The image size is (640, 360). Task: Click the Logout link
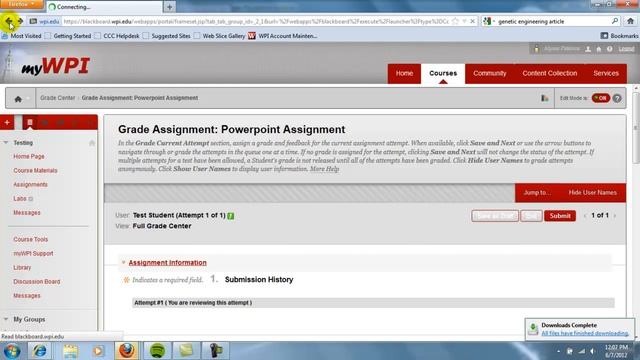(626, 49)
